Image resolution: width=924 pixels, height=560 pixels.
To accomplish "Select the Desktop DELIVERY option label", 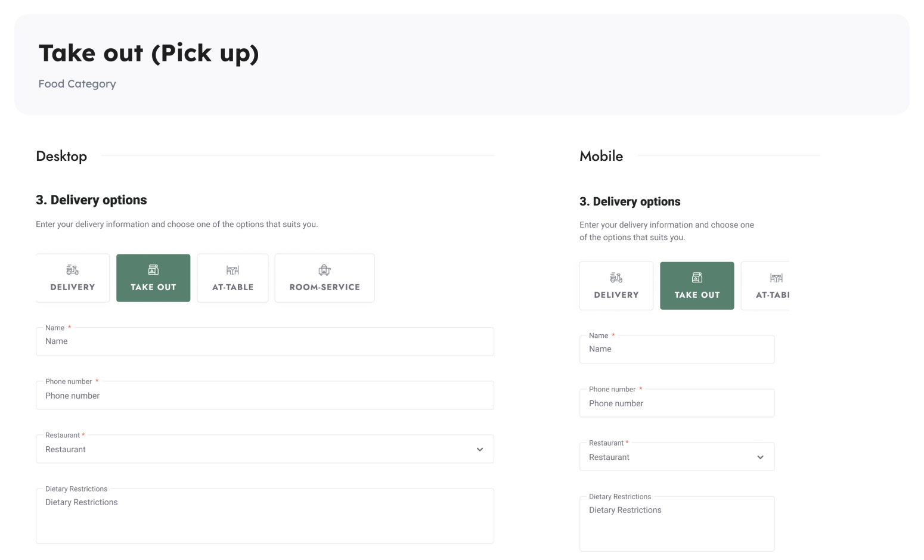I will pyautogui.click(x=73, y=287).
